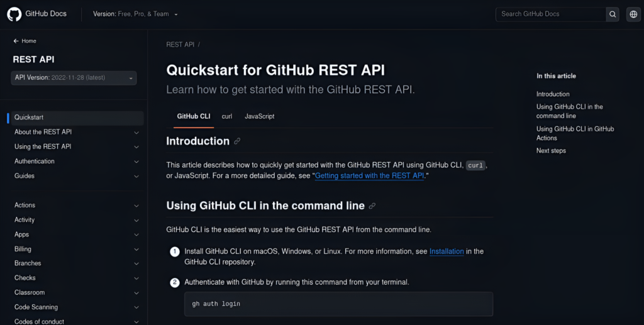Open the Version: Free, Pro, & Team dropdown

tap(135, 14)
